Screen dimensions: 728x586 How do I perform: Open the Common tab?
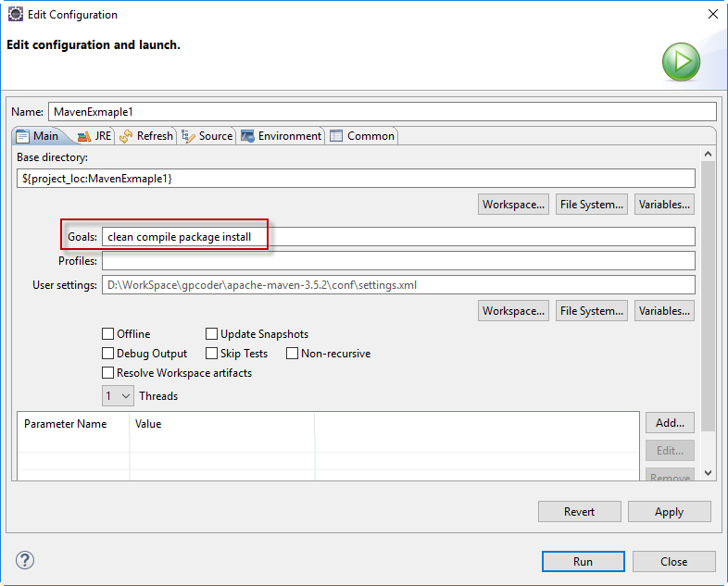pos(362,136)
